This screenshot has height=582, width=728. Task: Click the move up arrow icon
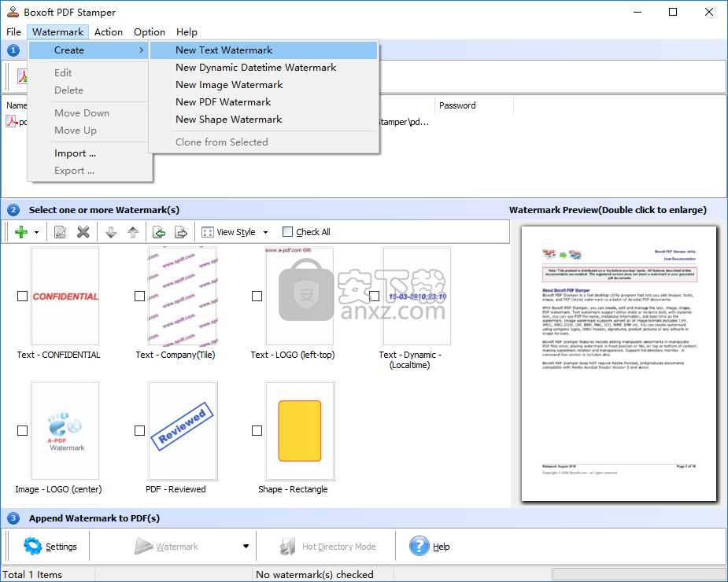click(x=133, y=231)
